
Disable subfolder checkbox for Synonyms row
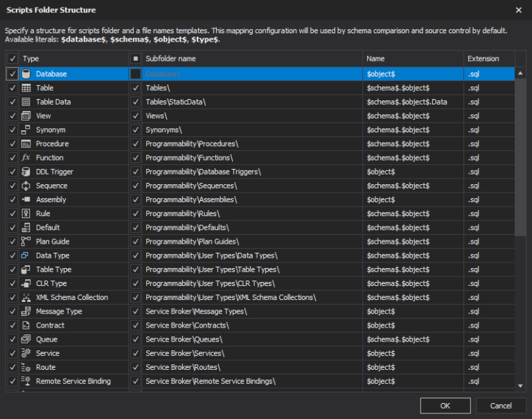pos(135,130)
